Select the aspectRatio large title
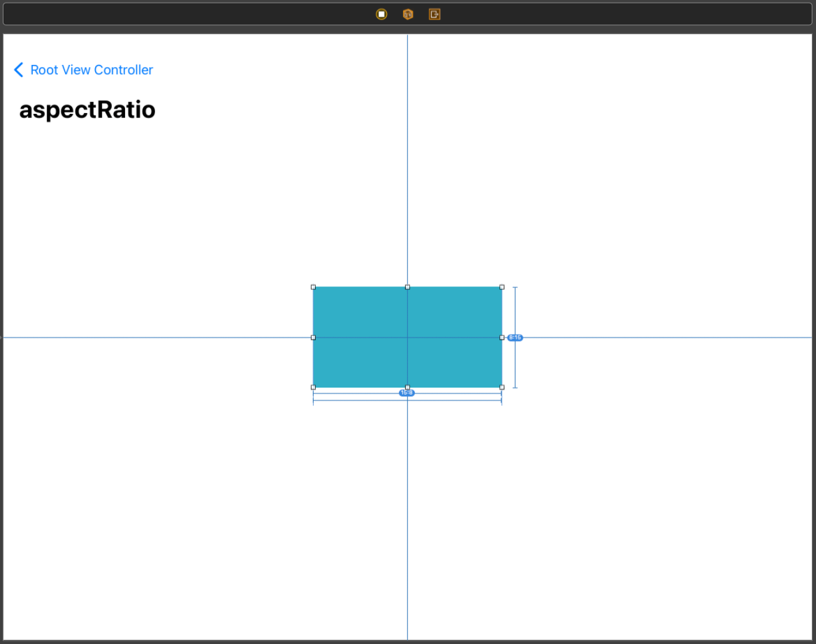This screenshot has width=816, height=644. [87, 110]
